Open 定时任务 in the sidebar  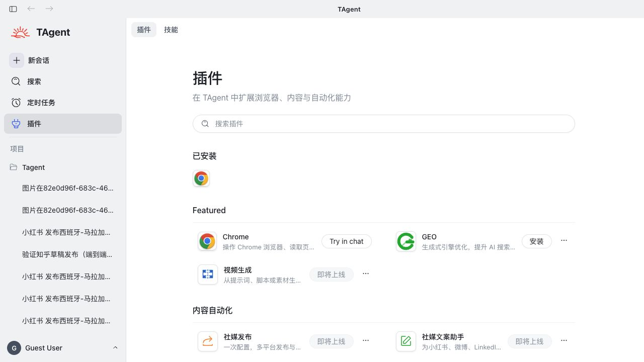click(x=63, y=103)
